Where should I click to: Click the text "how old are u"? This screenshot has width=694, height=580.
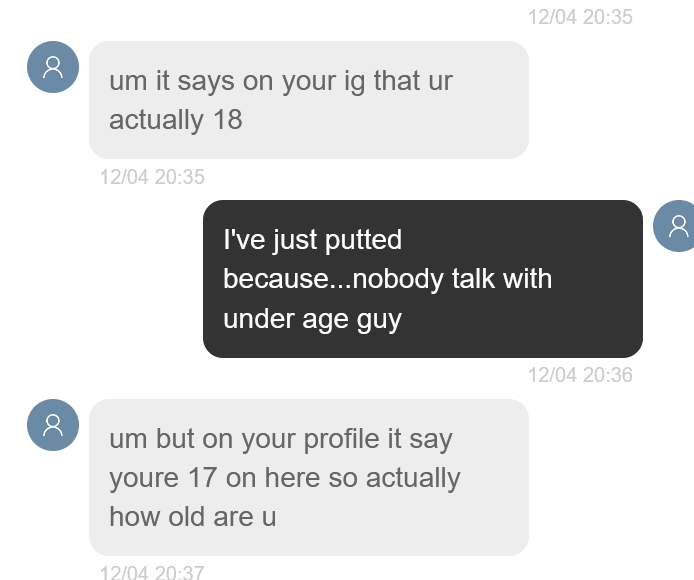tap(192, 517)
